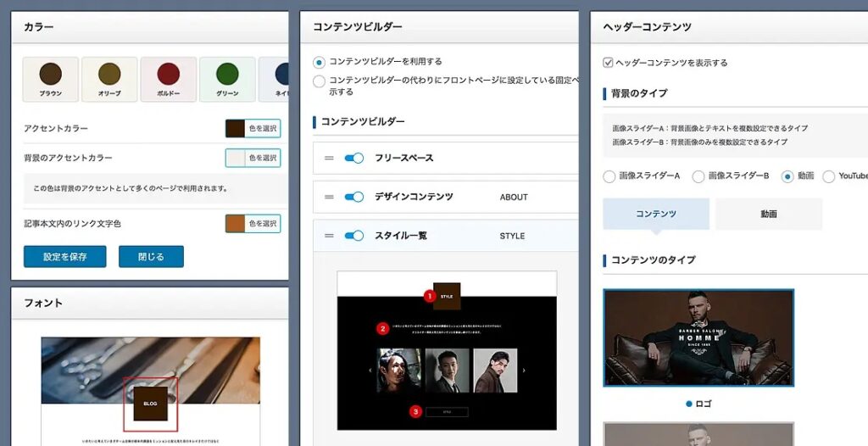Click the カラー panel header
The width and height of the screenshot is (868, 446).
pos(150,27)
